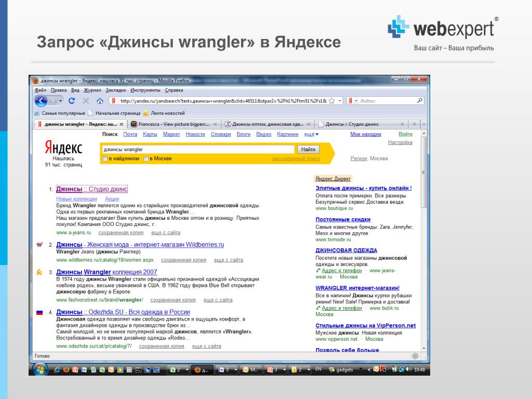
Task: Click the reload page icon
Action: [x=72, y=101]
